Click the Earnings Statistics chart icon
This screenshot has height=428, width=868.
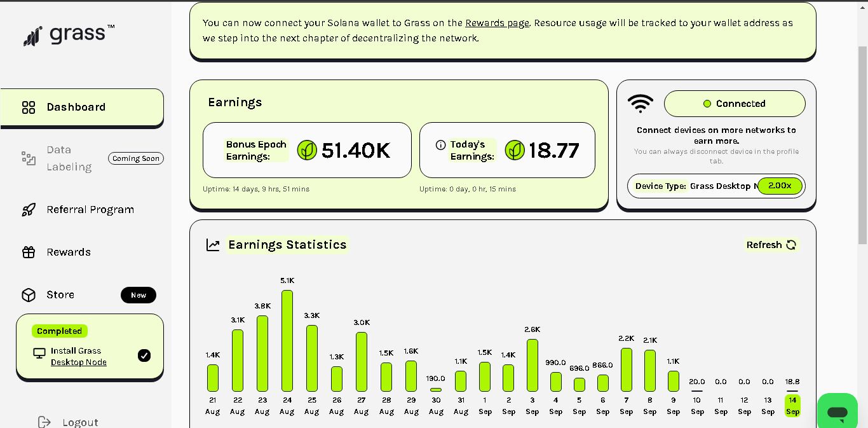(213, 245)
